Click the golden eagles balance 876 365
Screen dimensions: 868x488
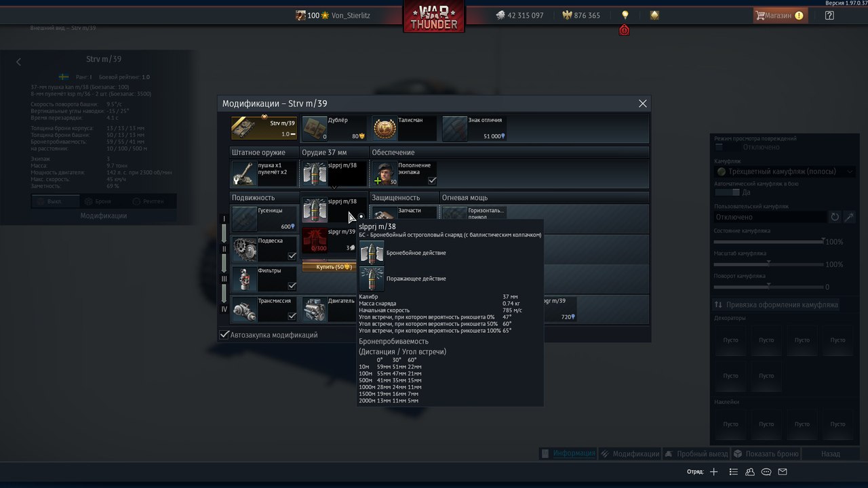point(581,15)
